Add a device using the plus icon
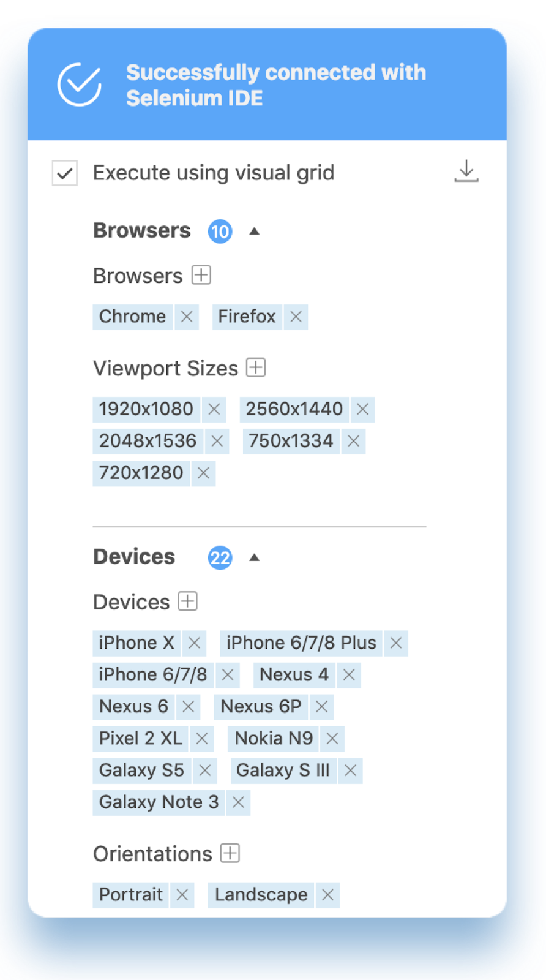The width and height of the screenshot is (546, 980). click(x=187, y=601)
